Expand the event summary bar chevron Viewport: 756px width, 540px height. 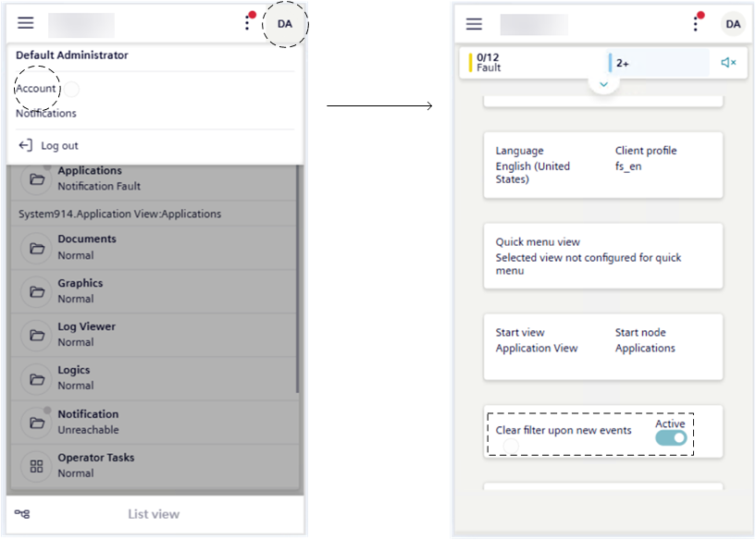click(603, 84)
